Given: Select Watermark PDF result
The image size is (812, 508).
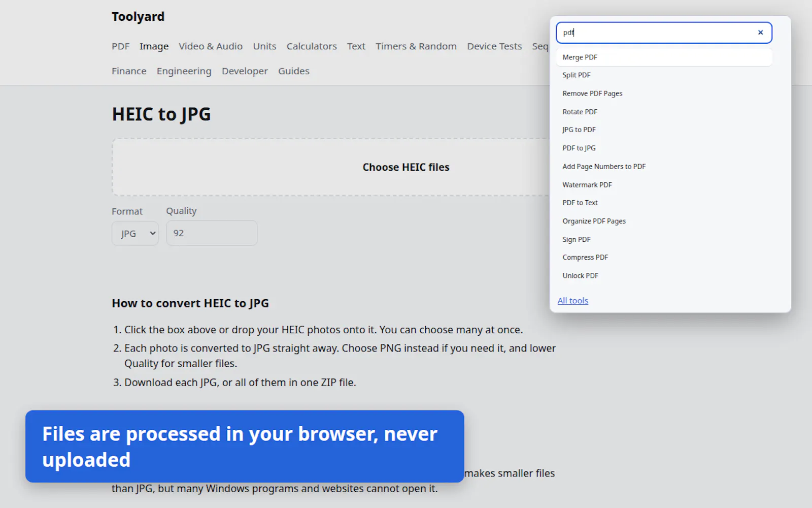Looking at the screenshot, I should click(x=664, y=185).
